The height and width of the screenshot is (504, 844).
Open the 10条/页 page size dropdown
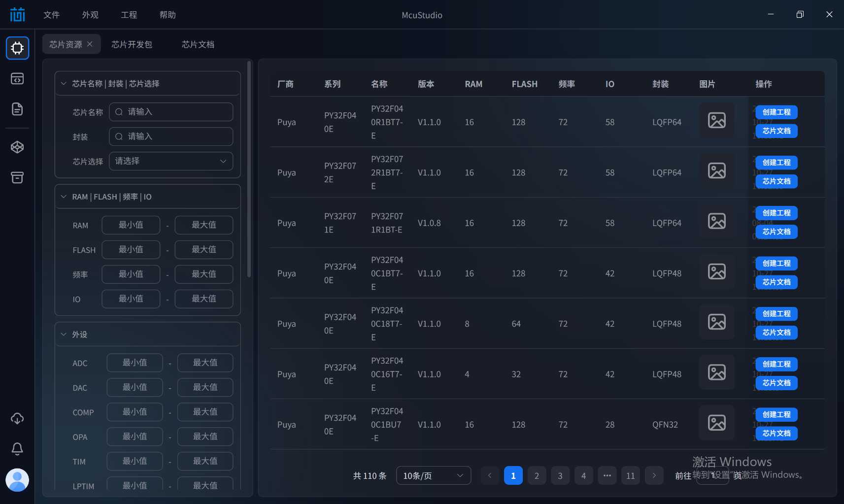[434, 475]
